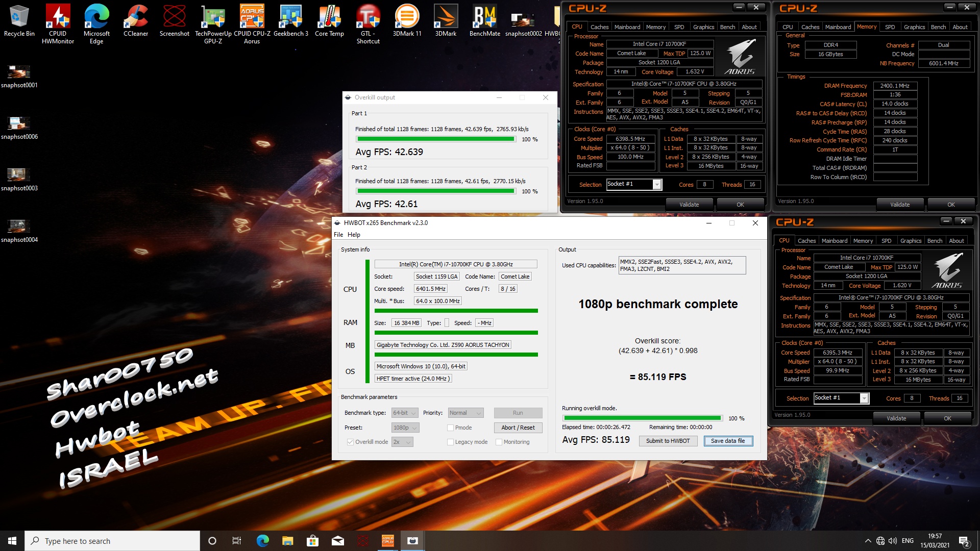
Task: Toggle the Legacy mode checkbox
Action: [x=450, y=442]
